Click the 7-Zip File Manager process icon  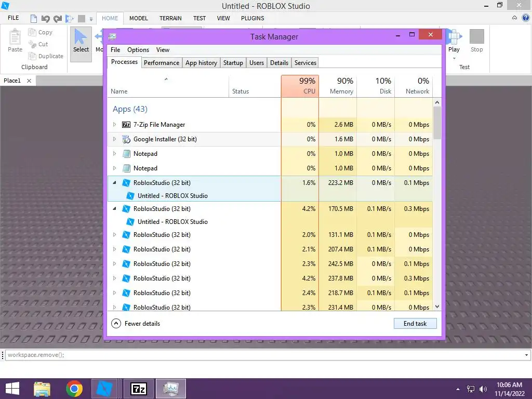pos(126,125)
